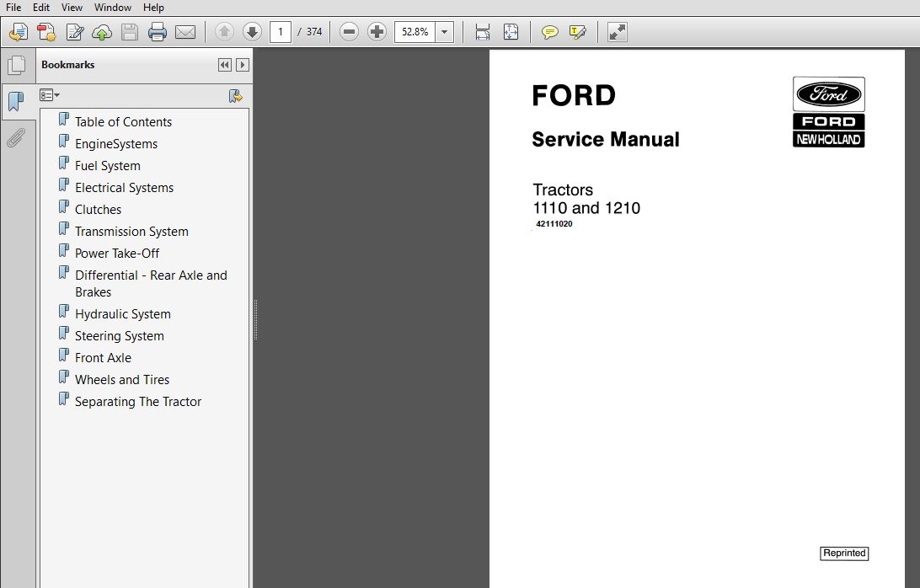Image resolution: width=920 pixels, height=588 pixels.
Task: Go to the previous page with the up arrow
Action: coord(224,32)
